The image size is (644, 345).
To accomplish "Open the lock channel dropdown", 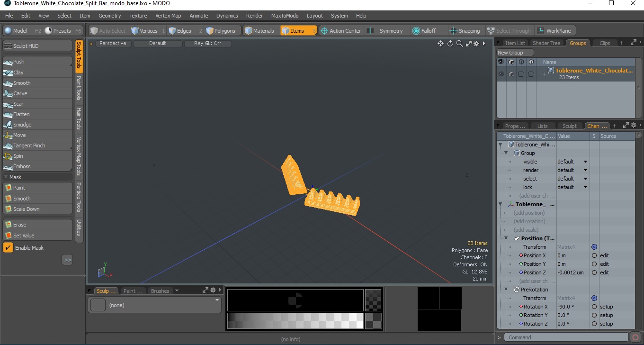I will coord(572,187).
